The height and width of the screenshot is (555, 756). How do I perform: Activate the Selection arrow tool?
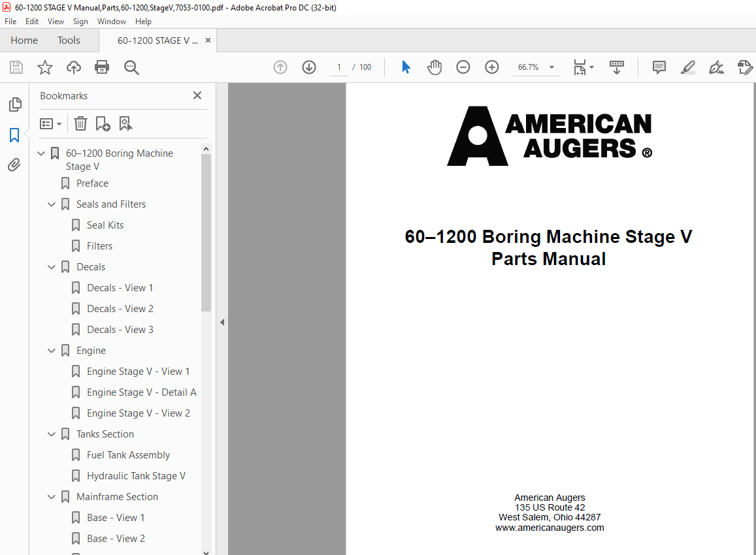(406, 67)
